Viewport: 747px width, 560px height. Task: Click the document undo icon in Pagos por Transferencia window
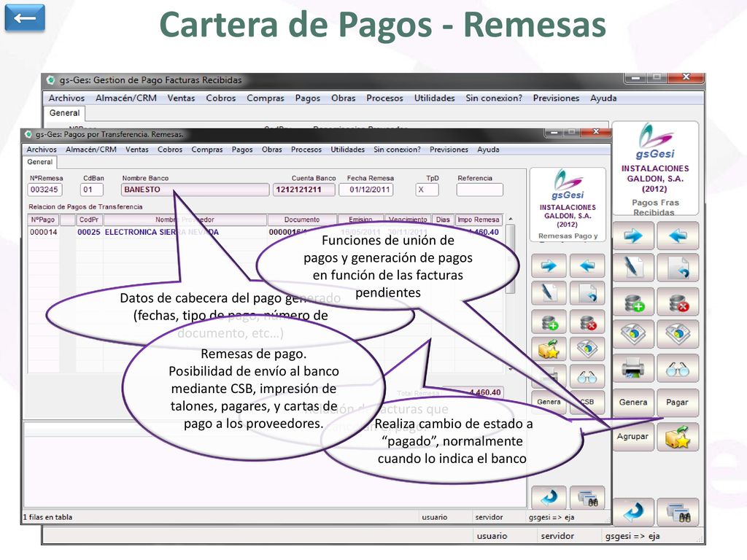[x=587, y=293]
